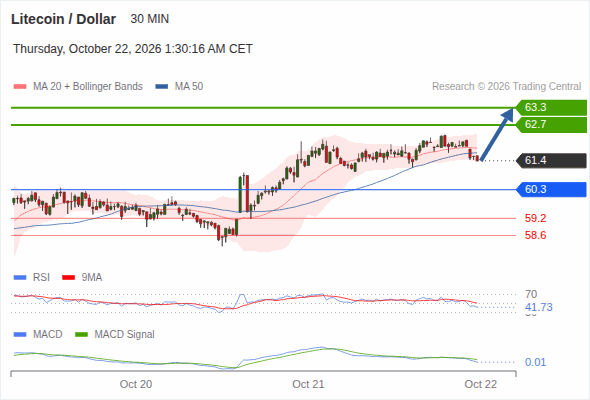Select the 63.3 green resistance price tag

coord(551,108)
